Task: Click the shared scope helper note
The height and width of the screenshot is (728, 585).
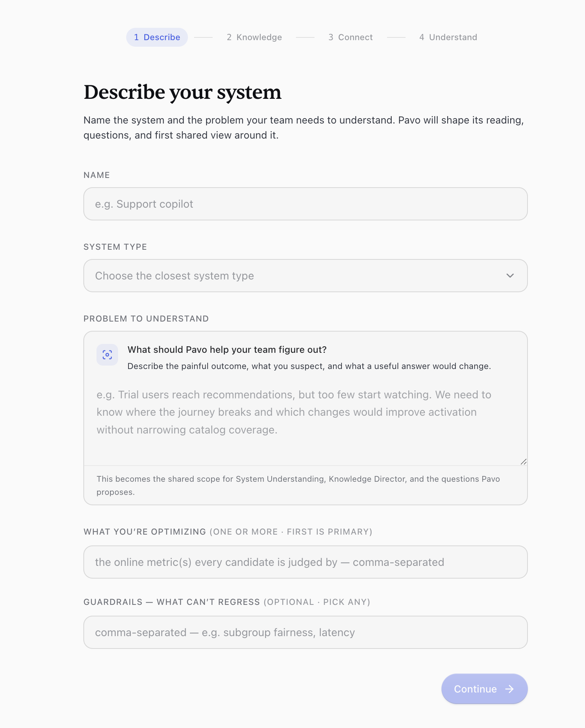Action: 298,485
